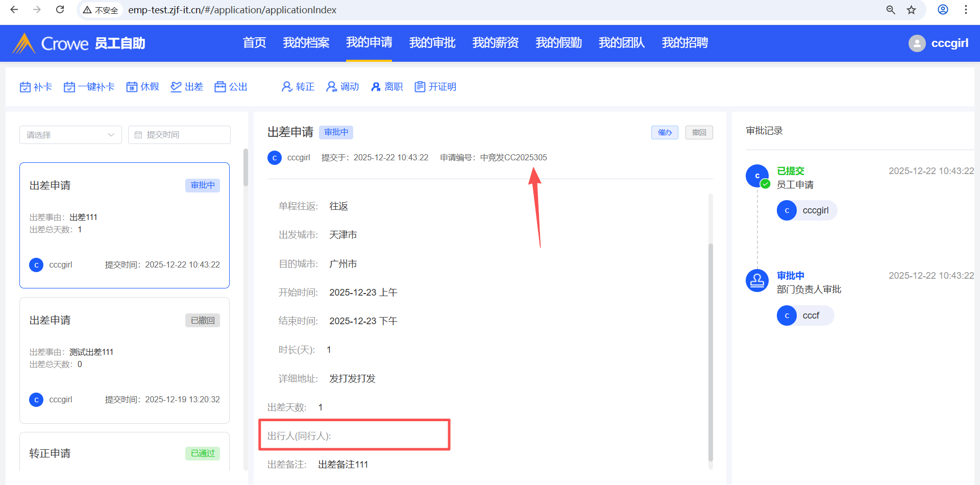Click the 催办 button
The width and height of the screenshot is (980, 485).
665,132
